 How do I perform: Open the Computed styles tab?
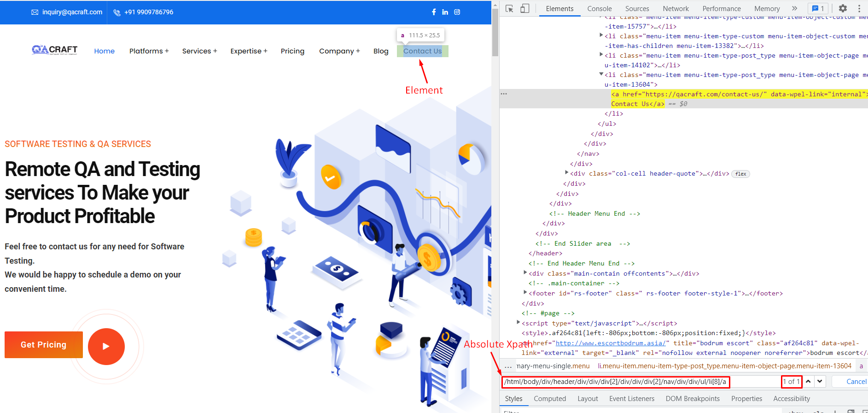pyautogui.click(x=549, y=399)
